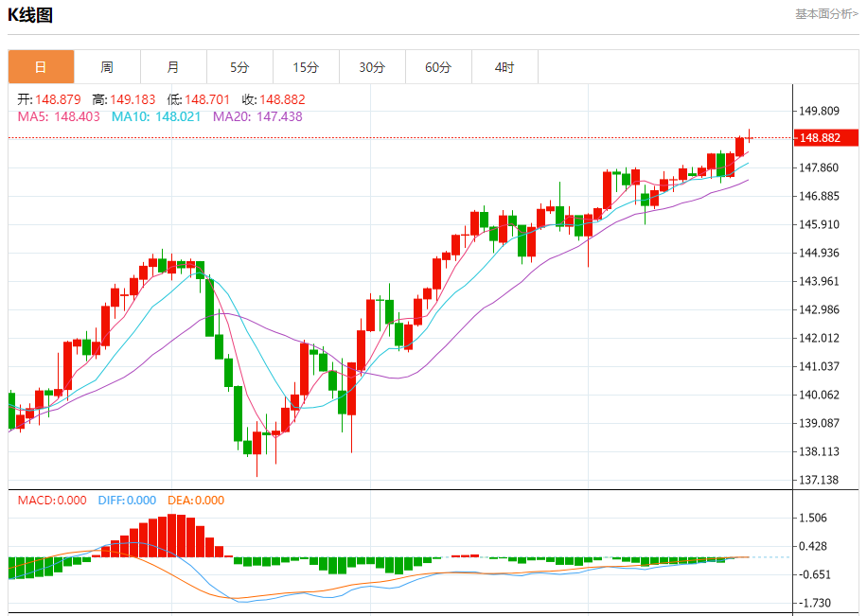Viewport: 867px width, 616px height.
Task: Click the 140.062 price axis label
Action: (x=820, y=395)
